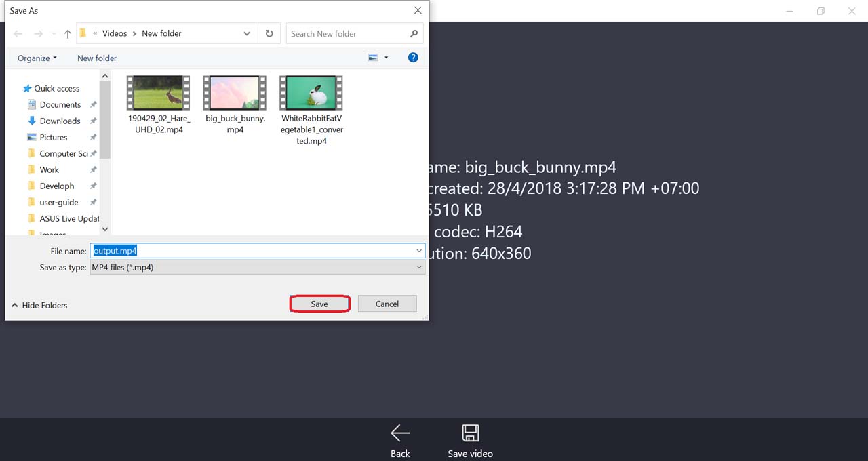Open the dialog Help question mark icon

point(413,58)
